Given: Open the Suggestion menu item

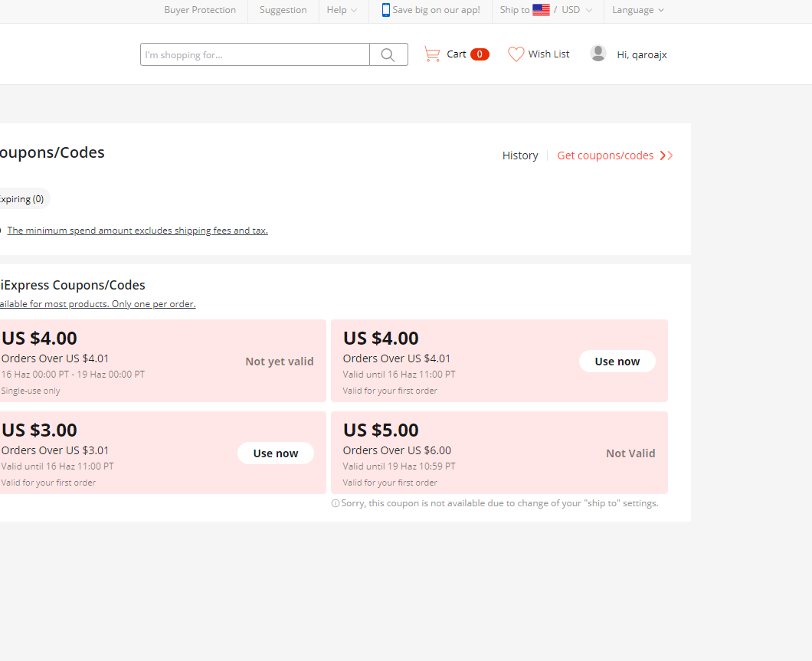Looking at the screenshot, I should [x=283, y=10].
